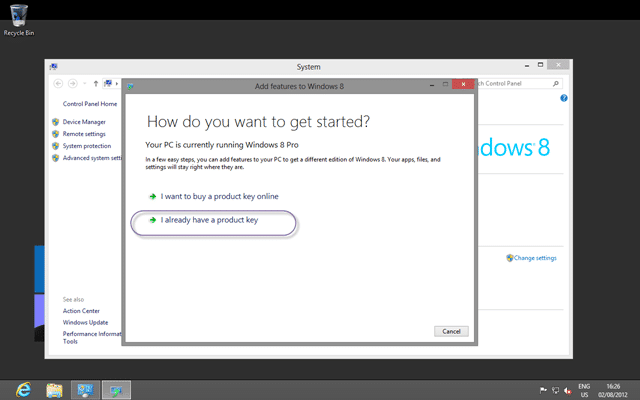Close the Add features to Windows 8 dialog
Image resolution: width=640 pixels, height=400 pixels.
[x=463, y=84]
